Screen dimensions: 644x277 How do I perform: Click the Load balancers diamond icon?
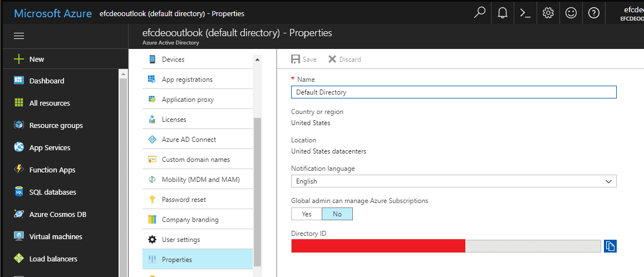pyautogui.click(x=19, y=259)
